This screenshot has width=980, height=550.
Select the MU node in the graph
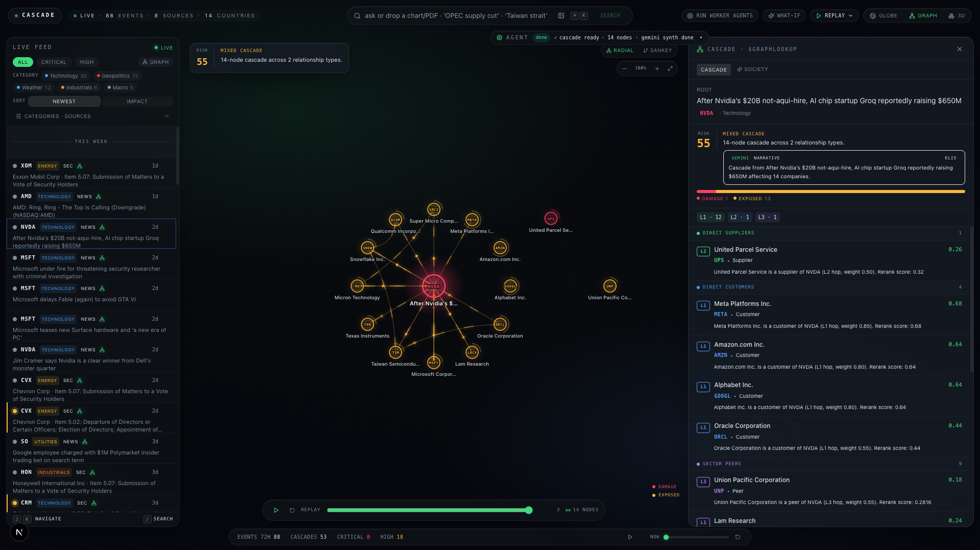click(357, 286)
